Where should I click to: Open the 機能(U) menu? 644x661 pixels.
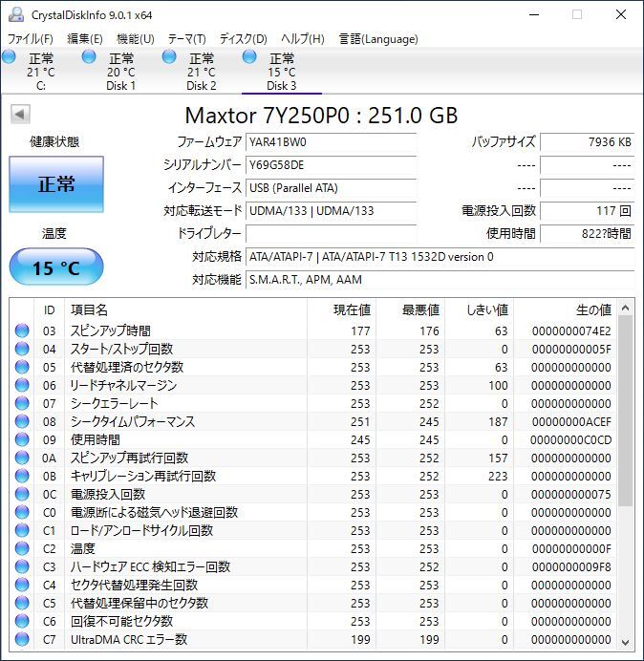pyautogui.click(x=136, y=39)
